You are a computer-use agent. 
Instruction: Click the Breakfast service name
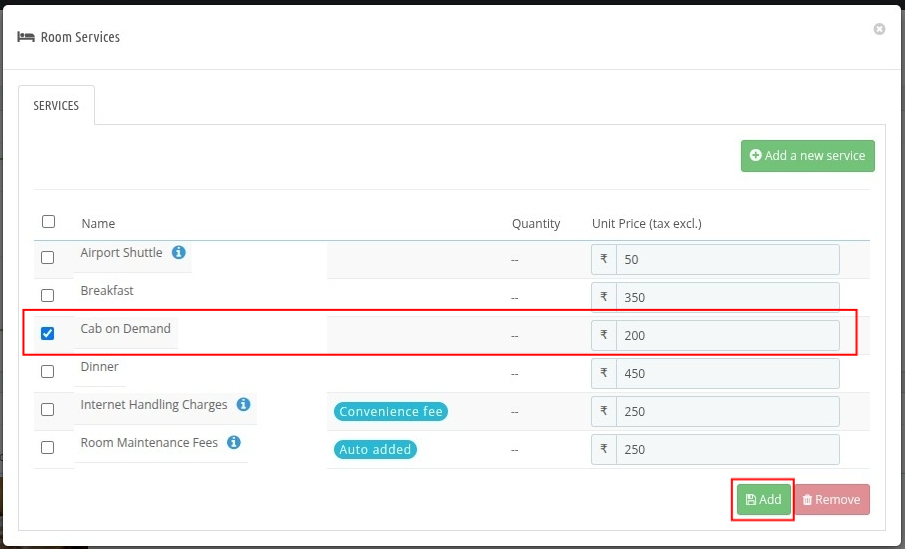coord(107,290)
